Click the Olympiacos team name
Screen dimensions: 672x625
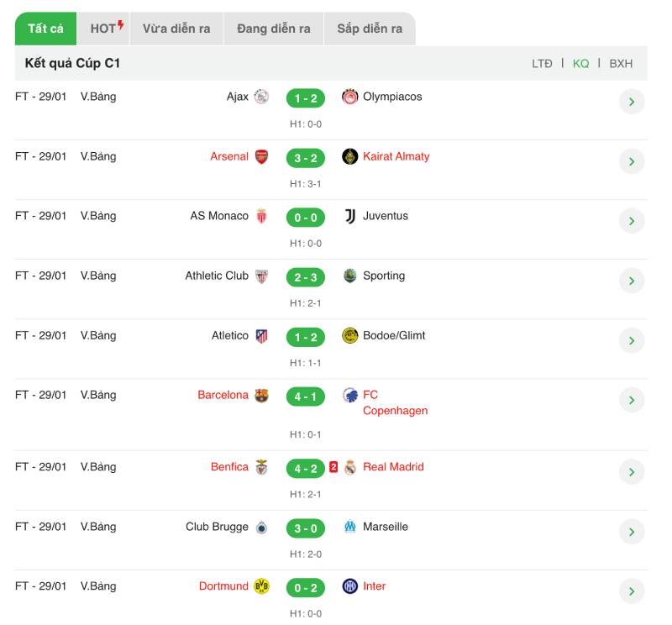(392, 97)
